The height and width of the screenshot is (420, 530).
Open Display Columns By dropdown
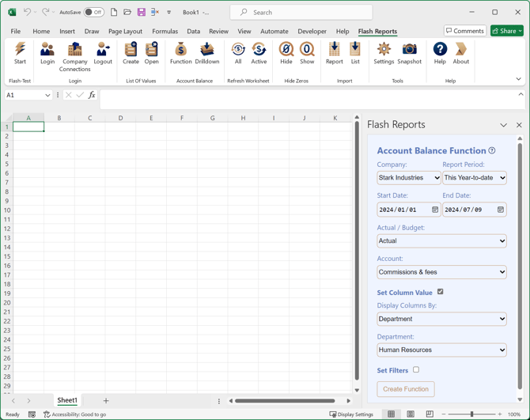pyautogui.click(x=441, y=319)
